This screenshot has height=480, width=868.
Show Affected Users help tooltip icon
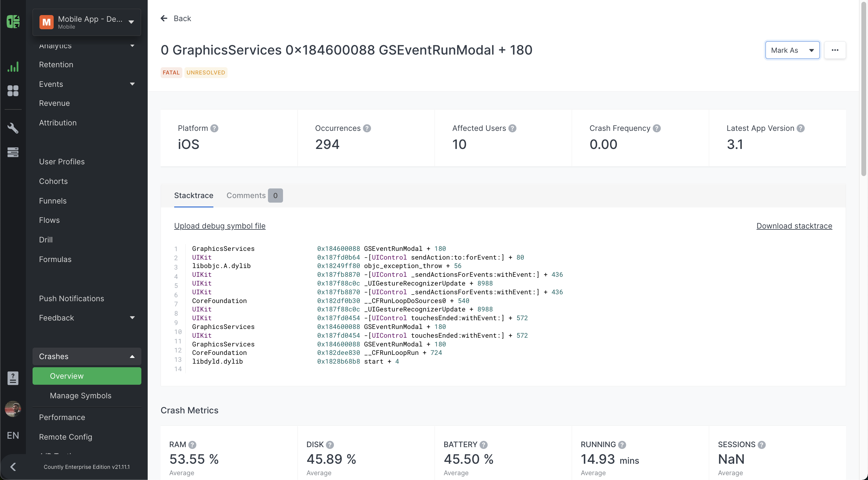[x=512, y=128]
